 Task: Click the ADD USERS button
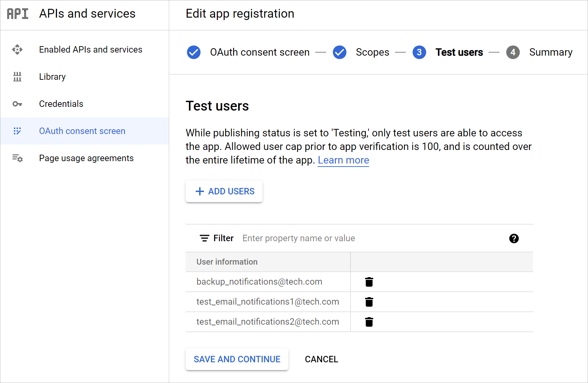pos(224,191)
